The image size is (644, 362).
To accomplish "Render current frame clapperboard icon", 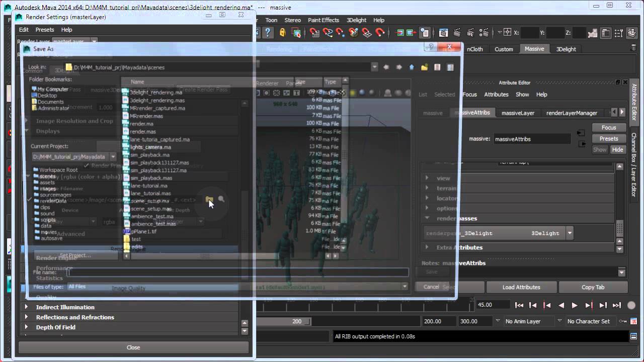I will click(x=456, y=33).
